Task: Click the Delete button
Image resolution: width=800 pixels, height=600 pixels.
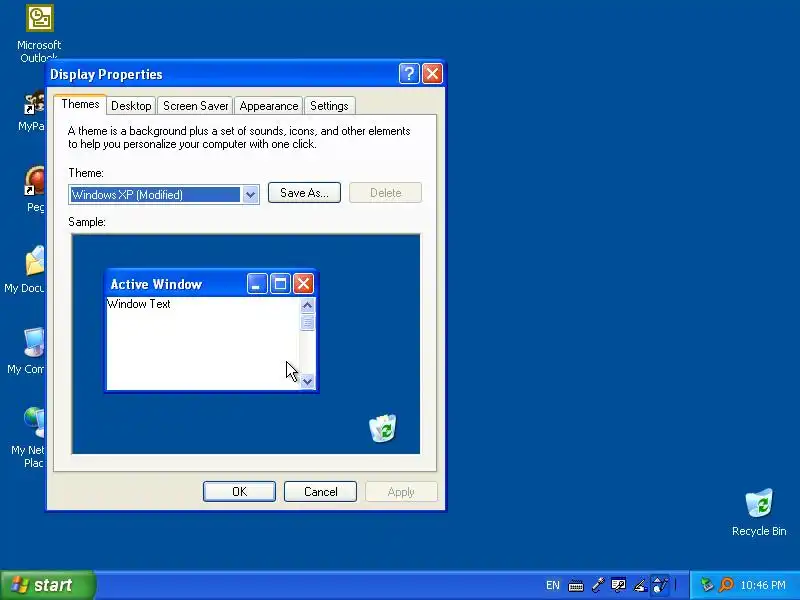Action: tap(385, 193)
